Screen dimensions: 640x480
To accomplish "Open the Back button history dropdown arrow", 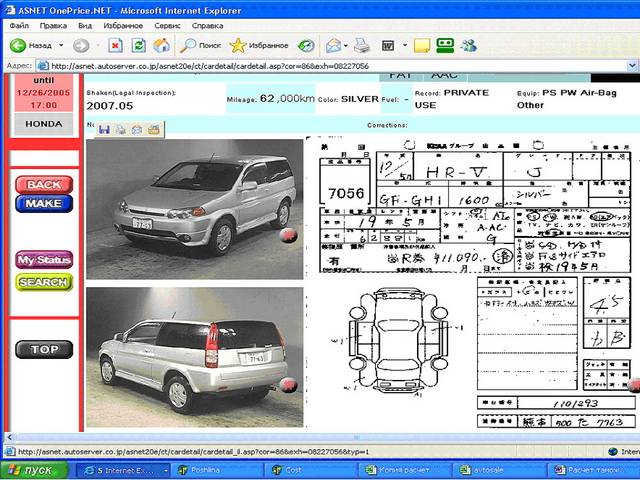I will pyautogui.click(x=61, y=45).
